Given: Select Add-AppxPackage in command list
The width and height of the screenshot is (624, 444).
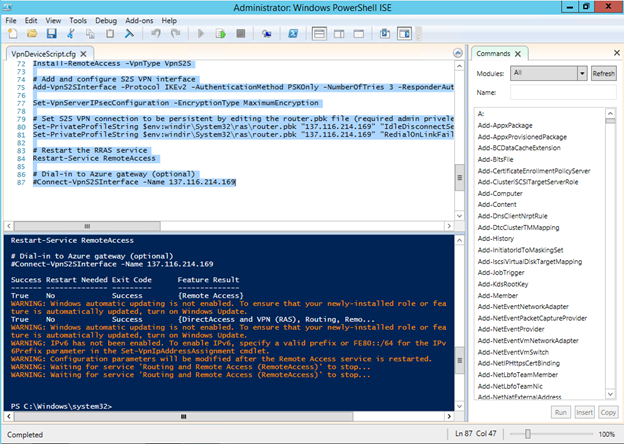Looking at the screenshot, I should 505,125.
